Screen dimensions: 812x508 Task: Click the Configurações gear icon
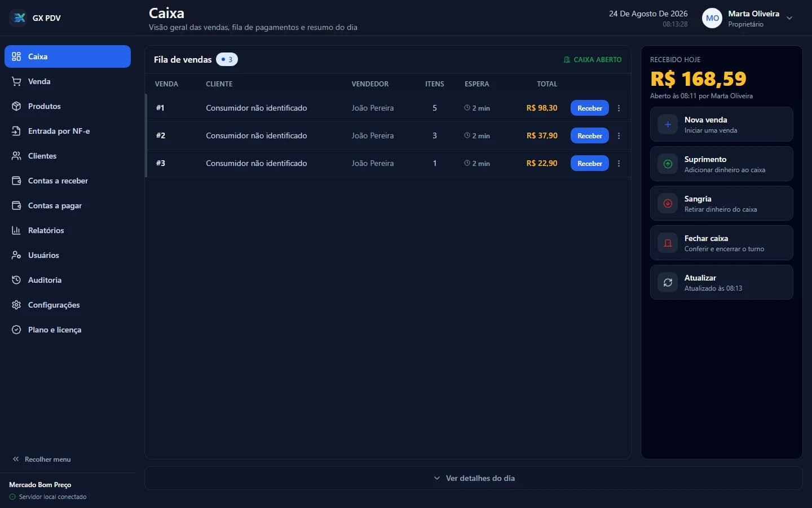(x=16, y=305)
